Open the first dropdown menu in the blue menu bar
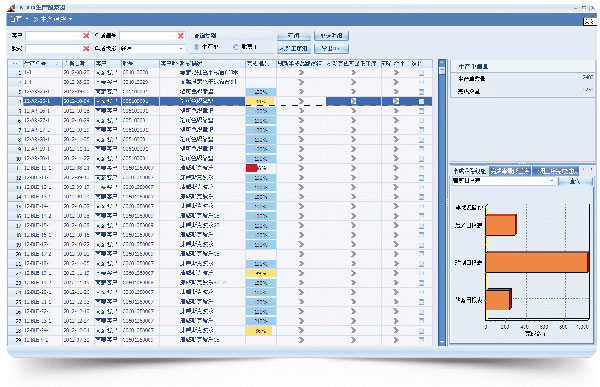The height and width of the screenshot is (387, 600). click(18, 19)
